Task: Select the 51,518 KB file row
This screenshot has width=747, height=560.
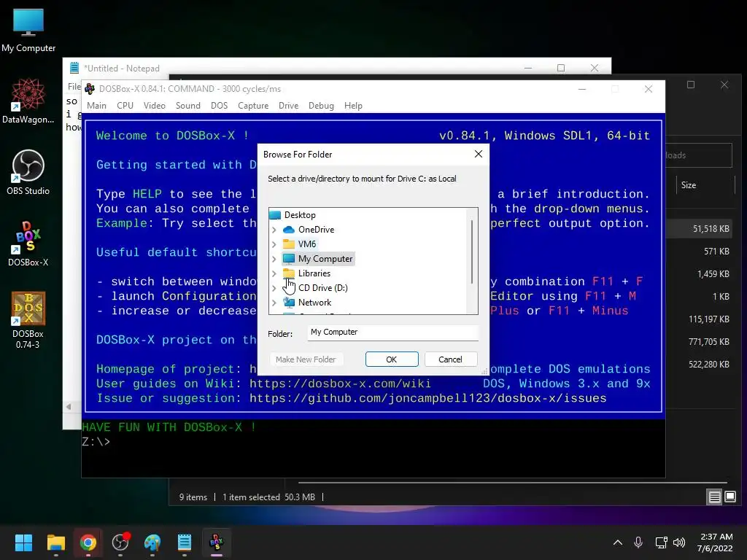Action: (698, 228)
